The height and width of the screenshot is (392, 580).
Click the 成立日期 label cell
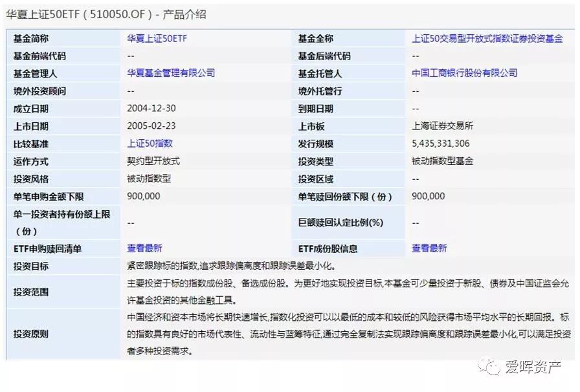click(x=63, y=109)
